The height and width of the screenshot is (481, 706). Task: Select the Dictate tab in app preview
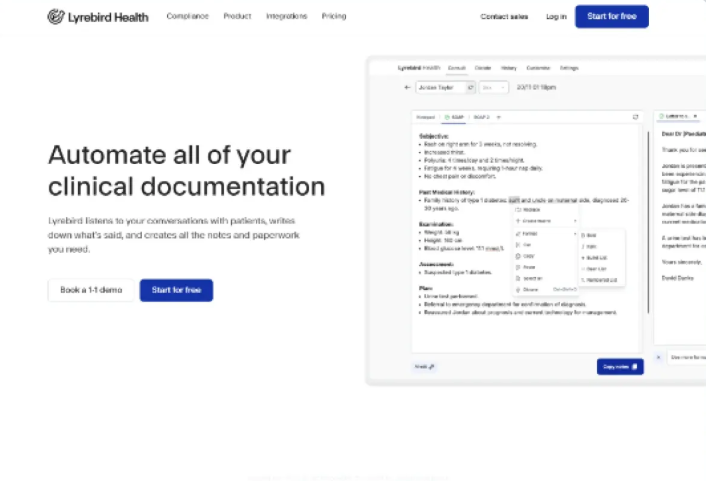[483, 68]
